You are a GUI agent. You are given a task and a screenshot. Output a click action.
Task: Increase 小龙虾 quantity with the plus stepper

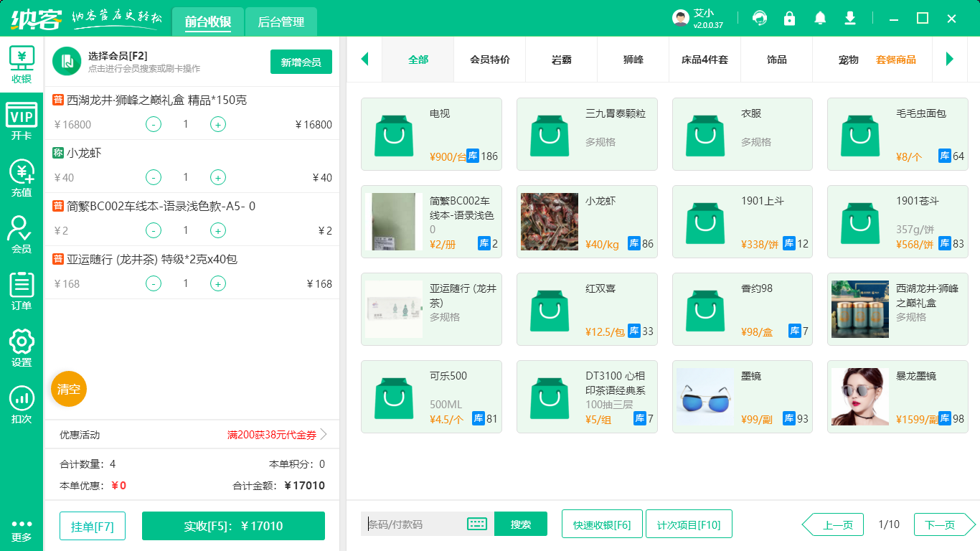point(217,177)
